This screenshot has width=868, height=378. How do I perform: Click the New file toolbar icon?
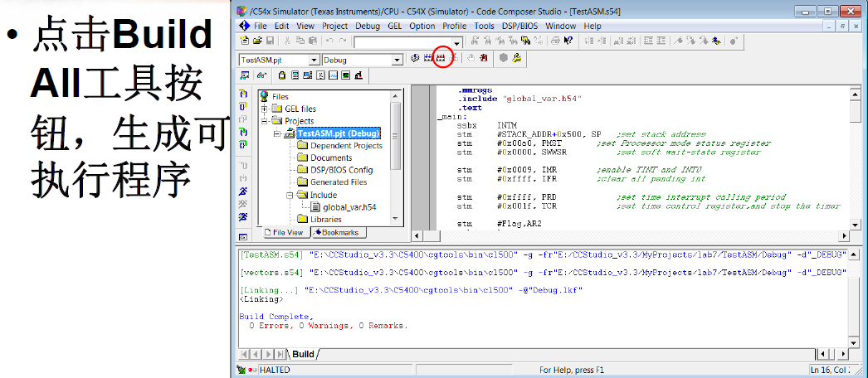[x=245, y=41]
